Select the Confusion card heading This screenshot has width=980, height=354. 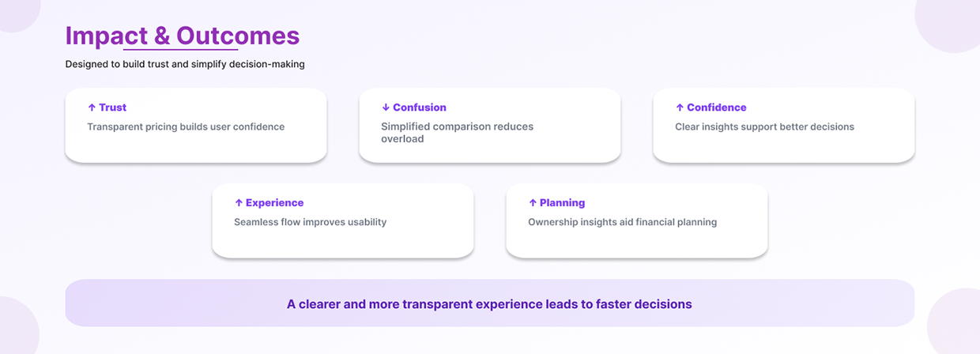[420, 107]
